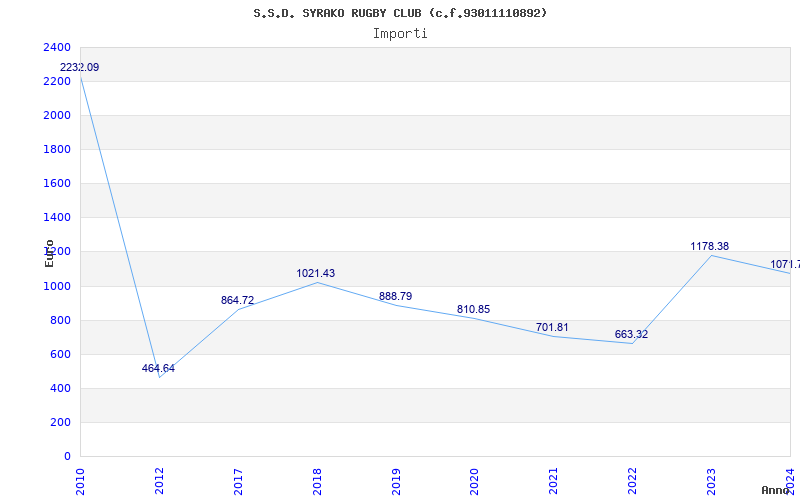Select the 2017 x-axis year label
This screenshot has height=500, width=800.
(x=238, y=481)
